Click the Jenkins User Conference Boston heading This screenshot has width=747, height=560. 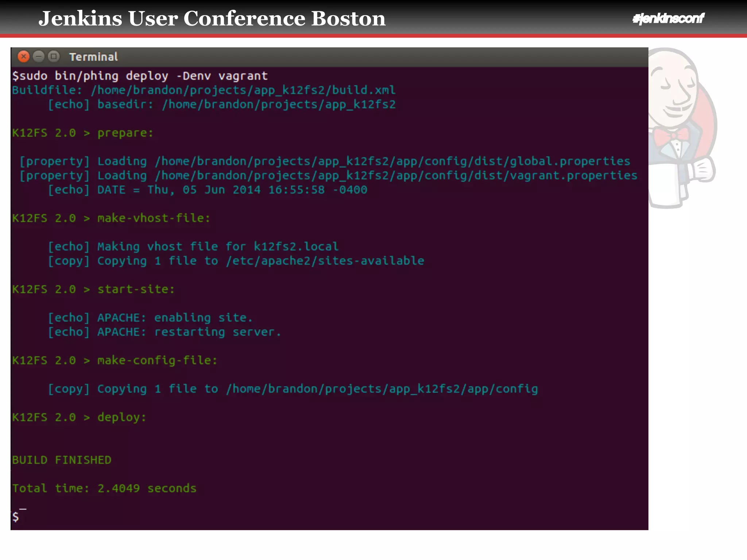pos(212,19)
